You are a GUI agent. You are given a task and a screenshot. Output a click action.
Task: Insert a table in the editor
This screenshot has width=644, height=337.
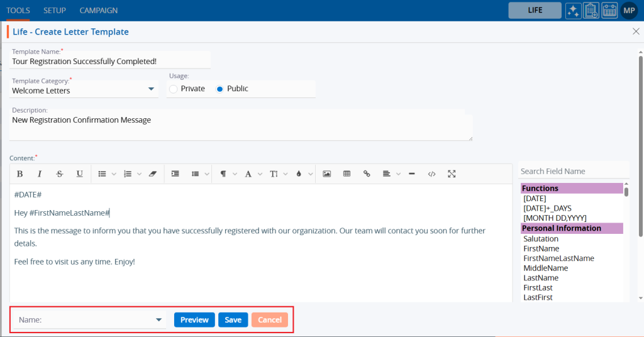click(347, 174)
